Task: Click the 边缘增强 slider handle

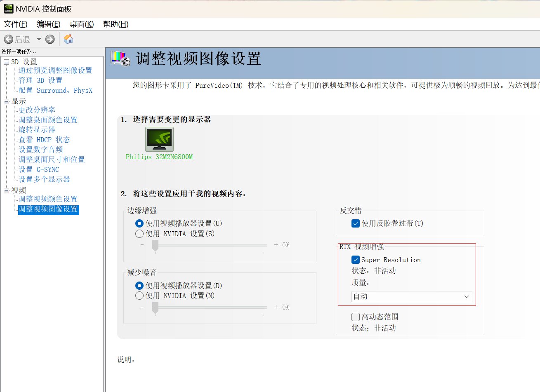Action: (x=155, y=246)
